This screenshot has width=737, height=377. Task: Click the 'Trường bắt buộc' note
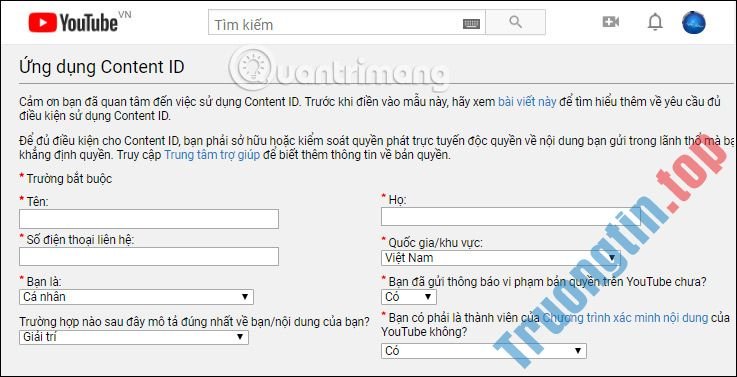69,179
